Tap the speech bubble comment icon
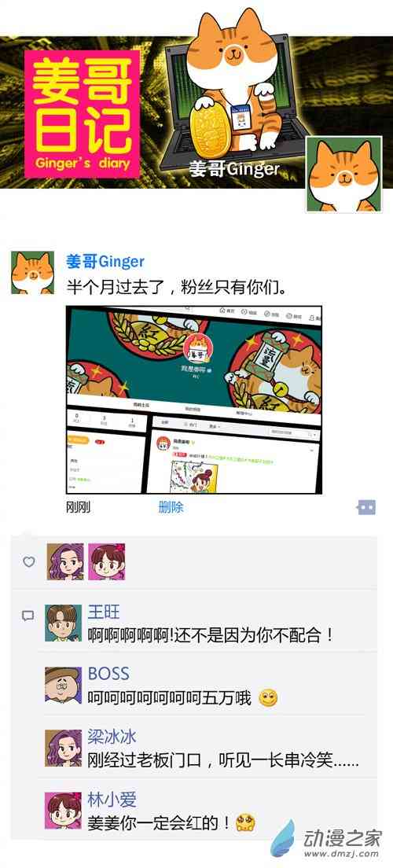Screen dimensions: 393x868 tap(28, 615)
